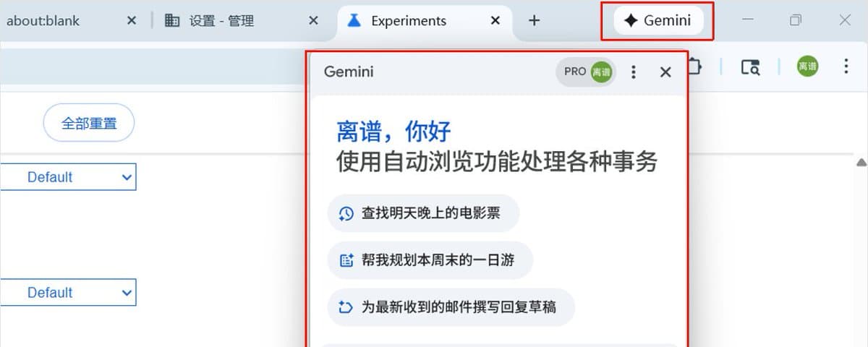Image resolution: width=868 pixels, height=347 pixels.
Task: Close the browser window
Action: 845,20
